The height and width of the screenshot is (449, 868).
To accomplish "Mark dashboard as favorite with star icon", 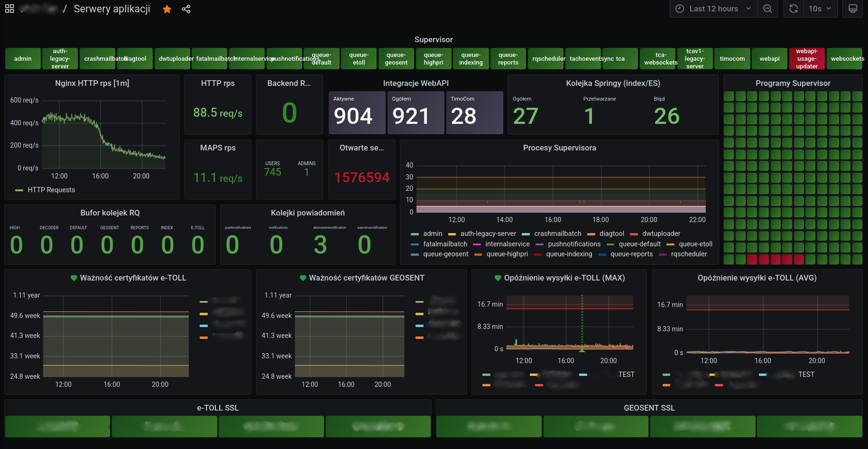I will tap(167, 9).
